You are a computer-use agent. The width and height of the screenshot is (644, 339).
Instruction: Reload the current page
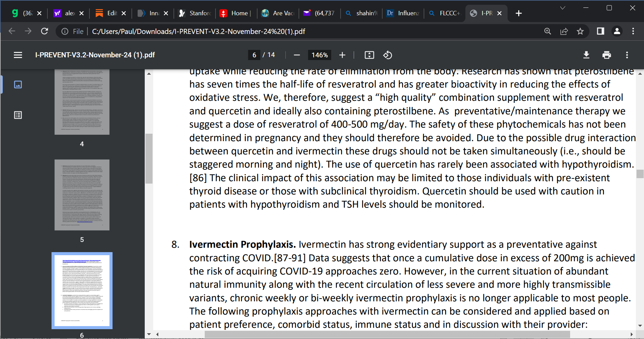44,31
